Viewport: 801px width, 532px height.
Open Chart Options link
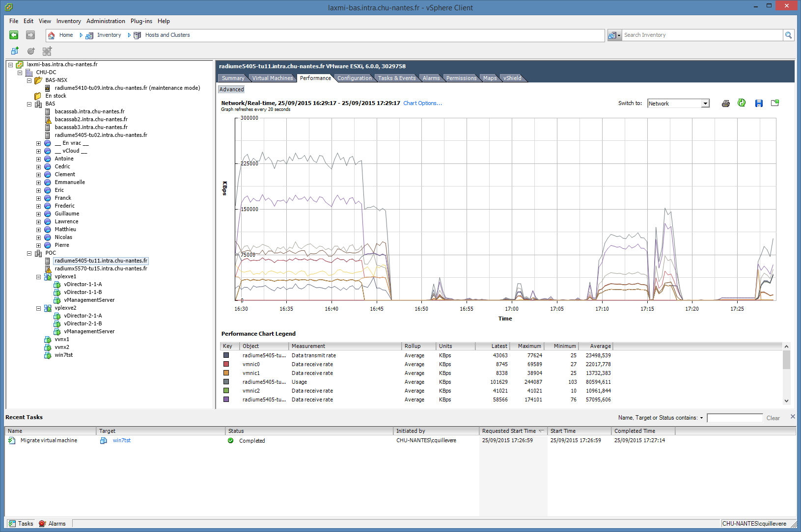tap(422, 103)
